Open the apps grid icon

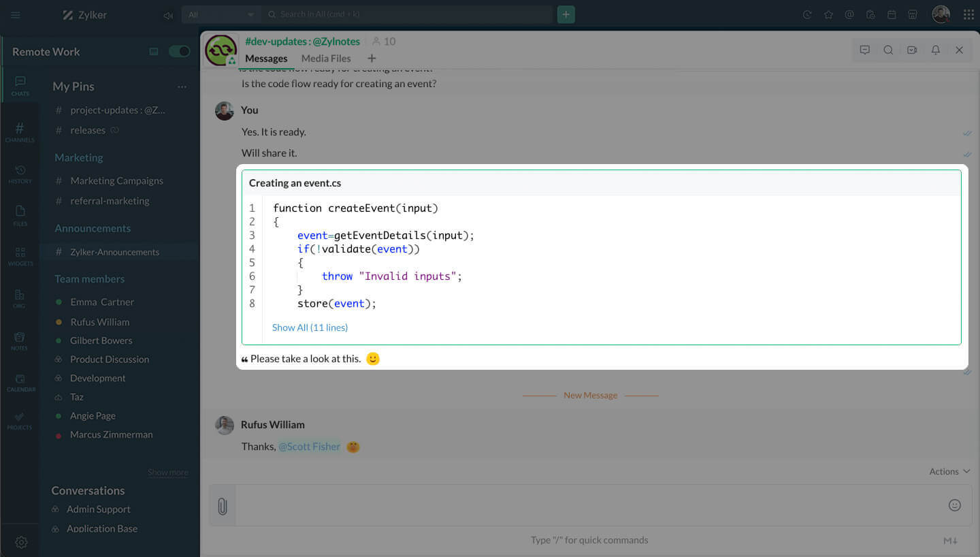[x=968, y=14]
